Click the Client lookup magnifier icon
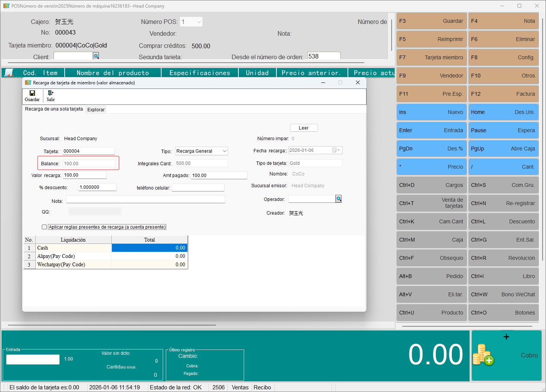 (x=96, y=56)
